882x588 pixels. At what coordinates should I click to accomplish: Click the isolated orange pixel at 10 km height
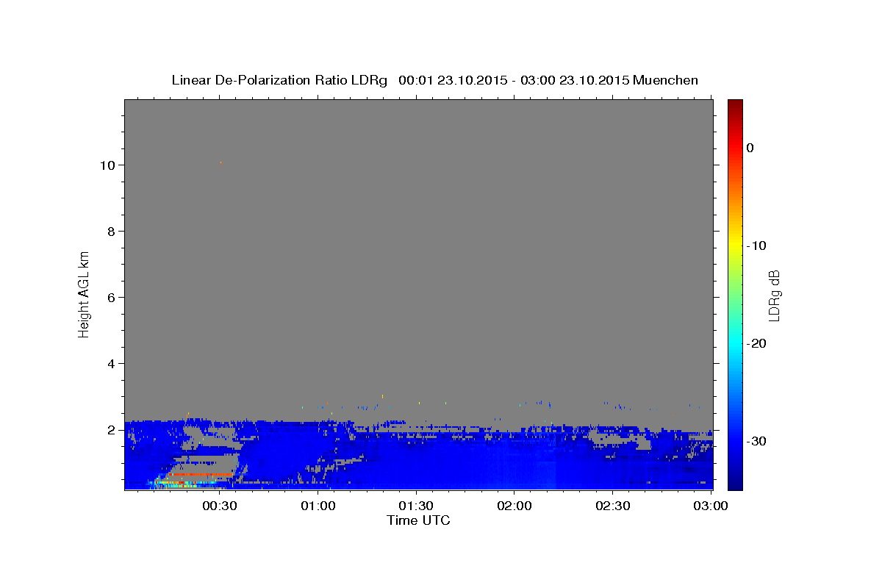click(220, 162)
